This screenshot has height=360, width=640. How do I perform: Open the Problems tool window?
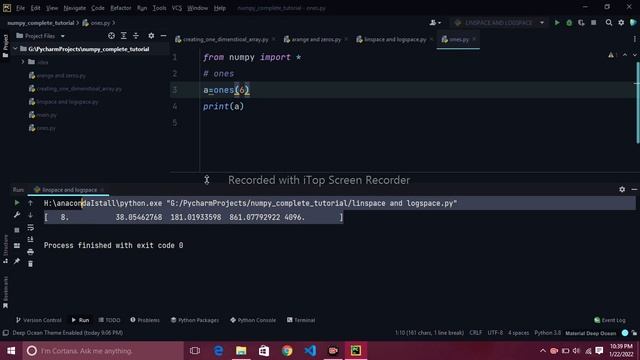(x=145, y=320)
